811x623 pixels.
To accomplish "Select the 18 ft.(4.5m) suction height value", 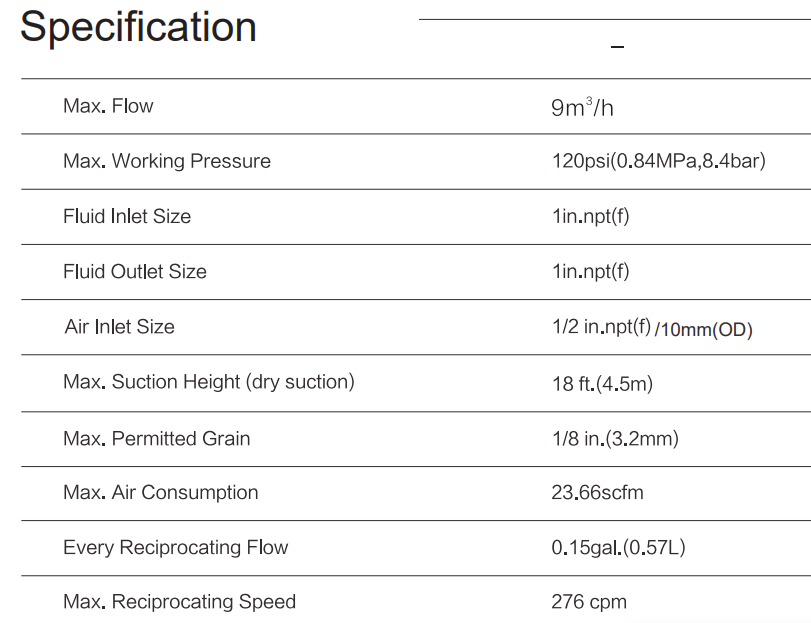I will tap(602, 383).
